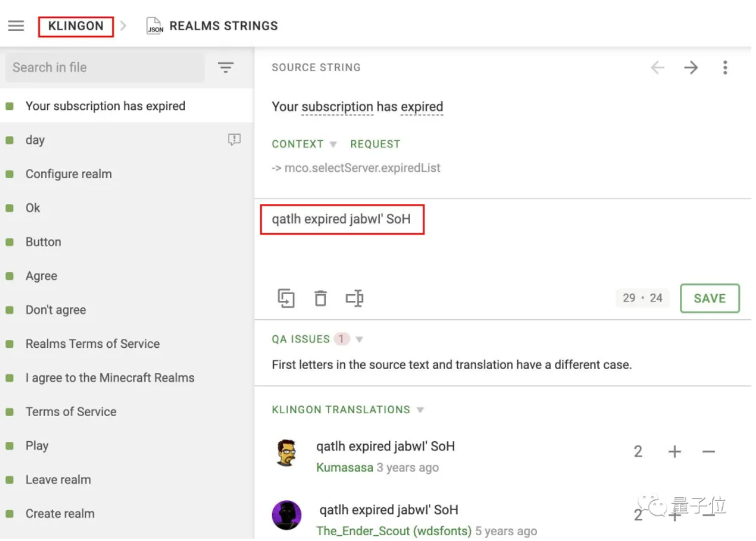Screen dimensions: 756x541
Task: Click Kumasasa's avatar picture
Action: (286, 453)
